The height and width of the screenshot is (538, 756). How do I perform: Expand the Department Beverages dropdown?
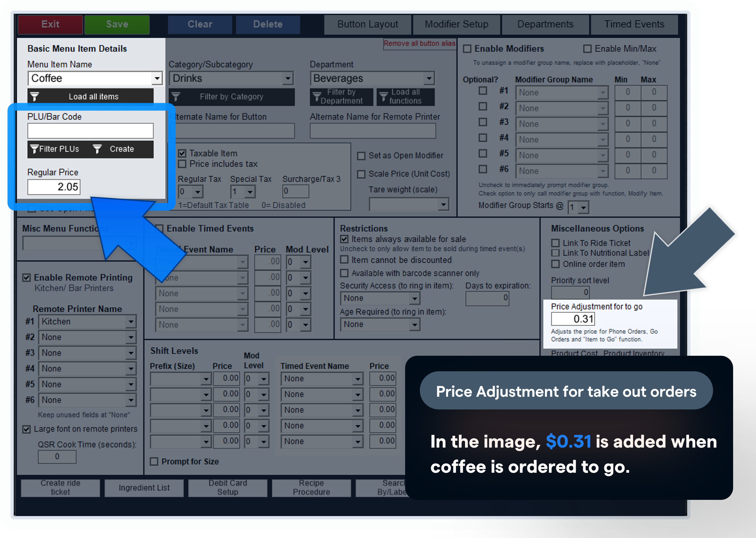pyautogui.click(x=429, y=79)
